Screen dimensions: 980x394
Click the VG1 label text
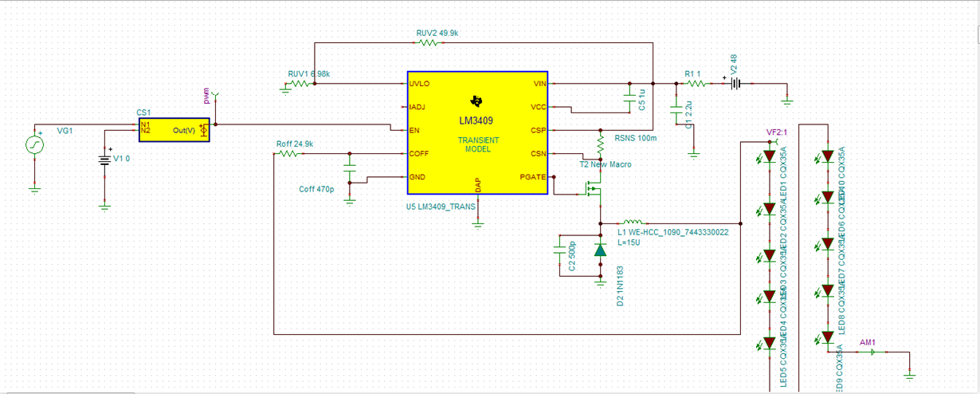click(65, 131)
